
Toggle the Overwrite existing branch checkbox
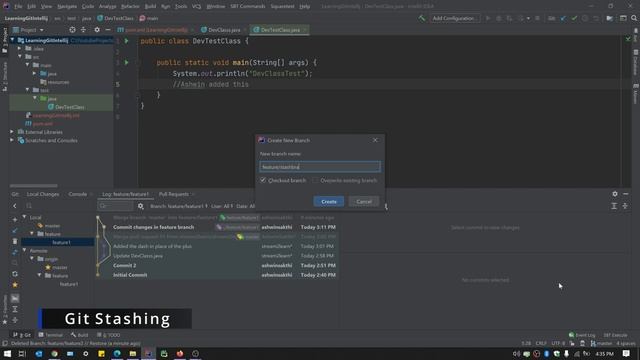(x=315, y=180)
